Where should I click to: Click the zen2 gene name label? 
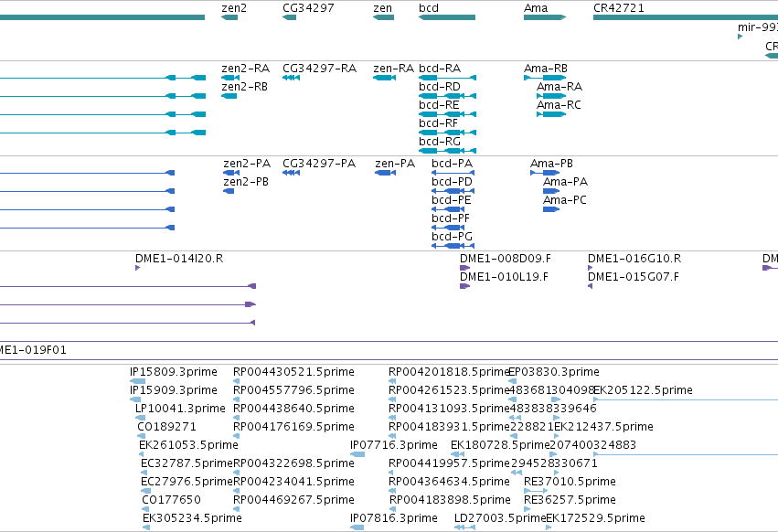234,8
